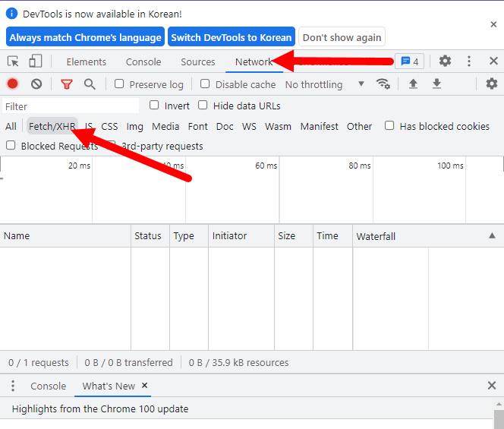Close the What's New tab
This screenshot has width=504, height=429.
tap(145, 385)
